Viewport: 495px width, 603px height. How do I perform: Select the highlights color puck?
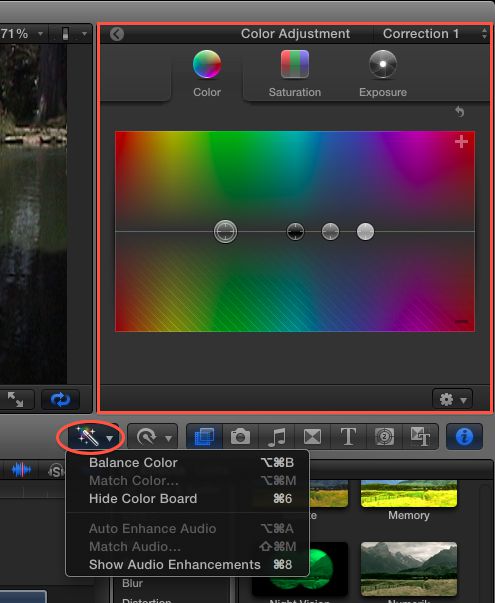click(x=365, y=232)
